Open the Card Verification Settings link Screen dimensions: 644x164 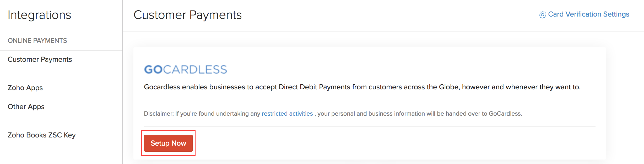(x=588, y=14)
